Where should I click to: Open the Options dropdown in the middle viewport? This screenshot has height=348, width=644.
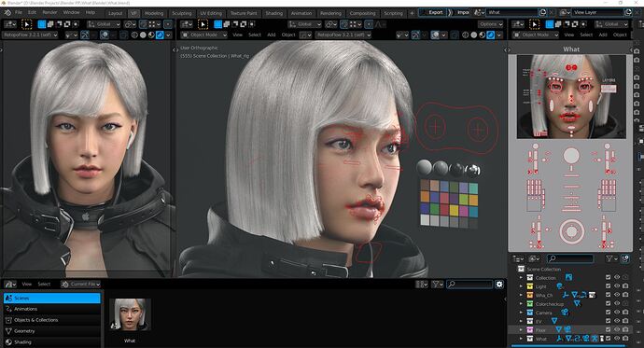[x=490, y=24]
